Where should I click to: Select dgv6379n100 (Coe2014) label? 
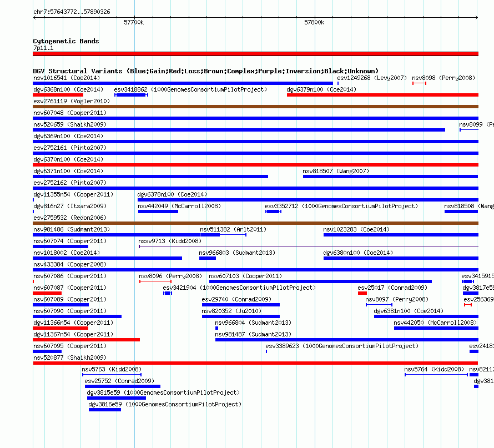pos(321,89)
